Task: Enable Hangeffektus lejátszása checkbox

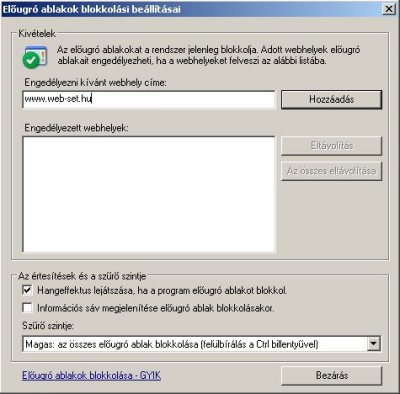Action: (27, 290)
